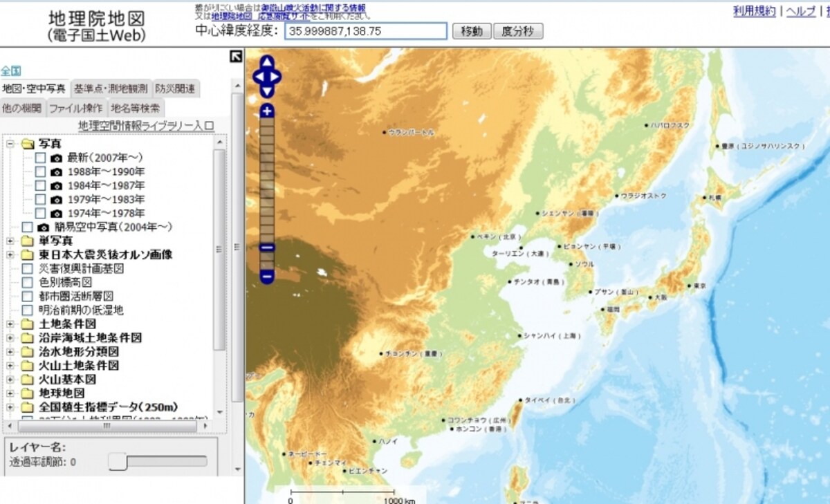Enable the 1979年~1983年 photo checkbox
830x504 pixels.
[41, 200]
